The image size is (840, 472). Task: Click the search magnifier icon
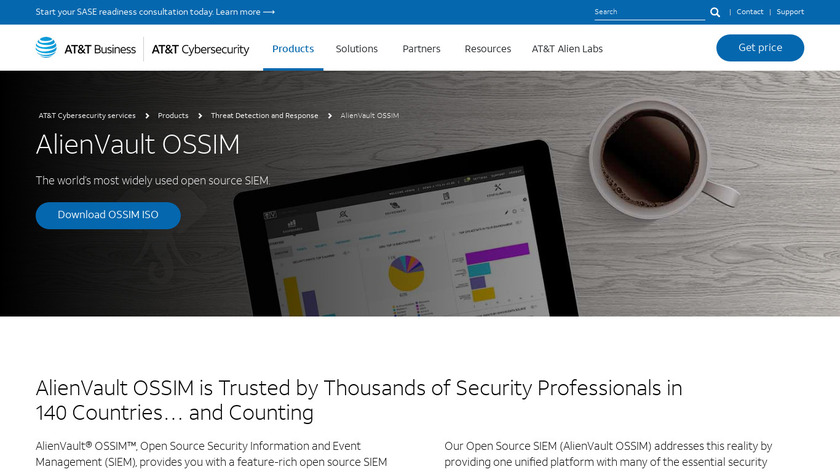coord(715,12)
